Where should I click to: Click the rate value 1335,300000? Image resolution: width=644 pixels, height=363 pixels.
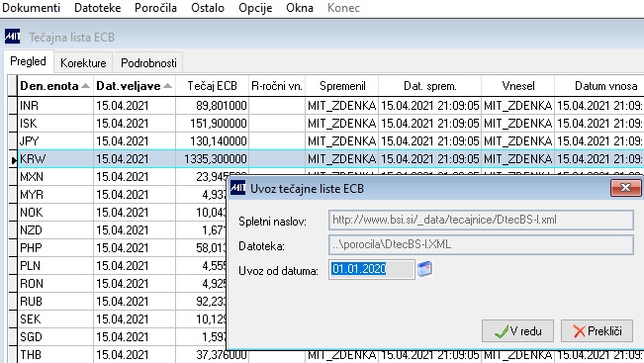216,158
